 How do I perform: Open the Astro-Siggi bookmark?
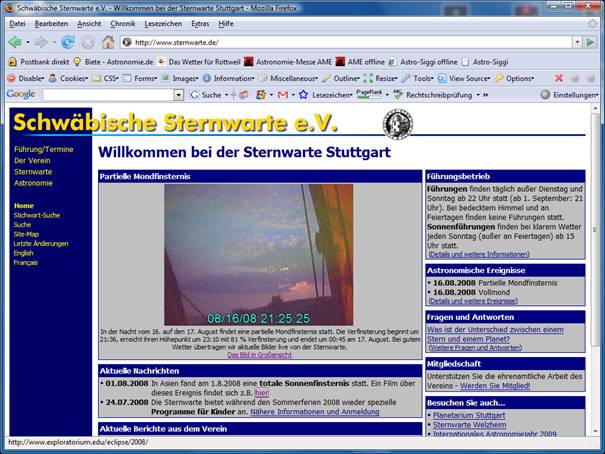[x=485, y=62]
